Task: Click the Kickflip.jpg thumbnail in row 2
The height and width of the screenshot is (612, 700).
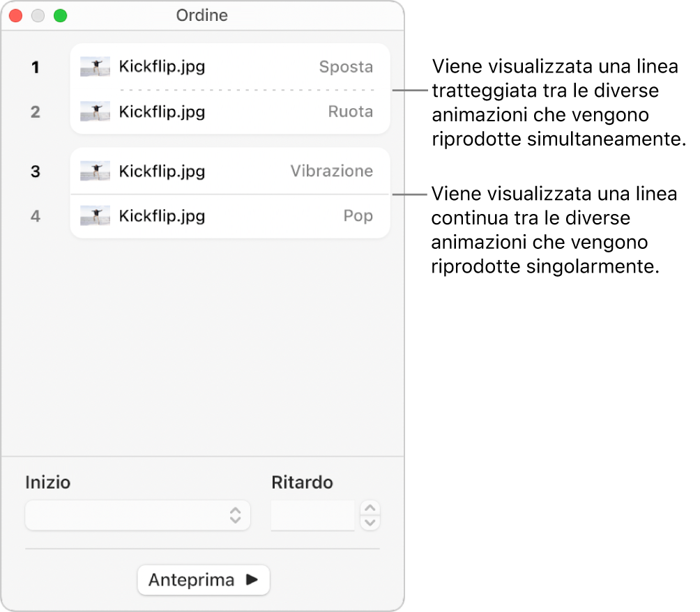Action: [95, 112]
